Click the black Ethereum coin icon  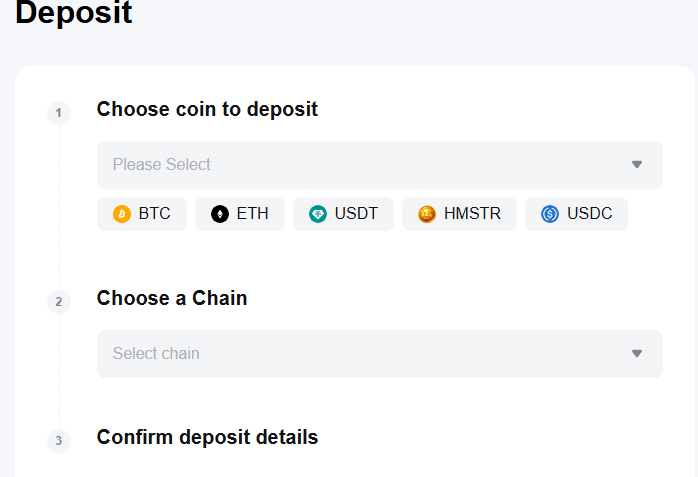point(219,214)
